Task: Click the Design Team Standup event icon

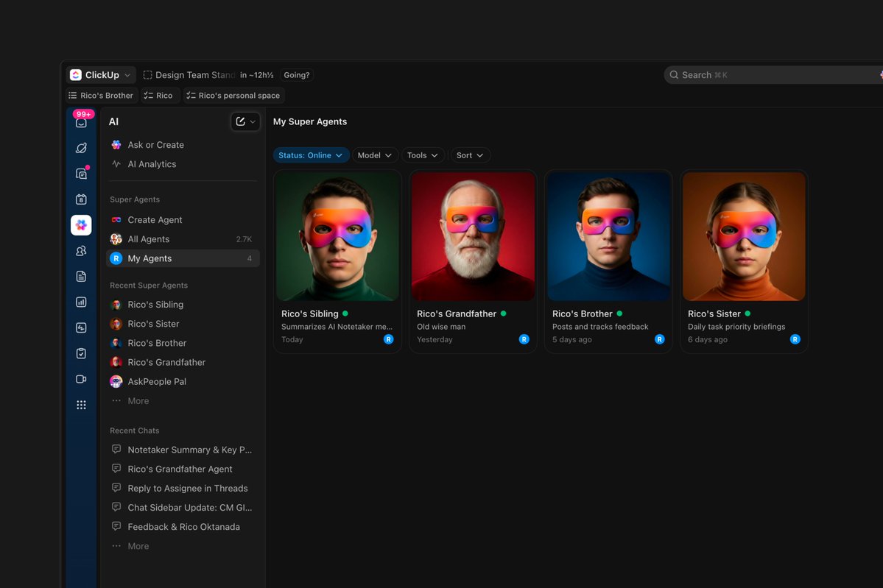Action: [x=147, y=75]
